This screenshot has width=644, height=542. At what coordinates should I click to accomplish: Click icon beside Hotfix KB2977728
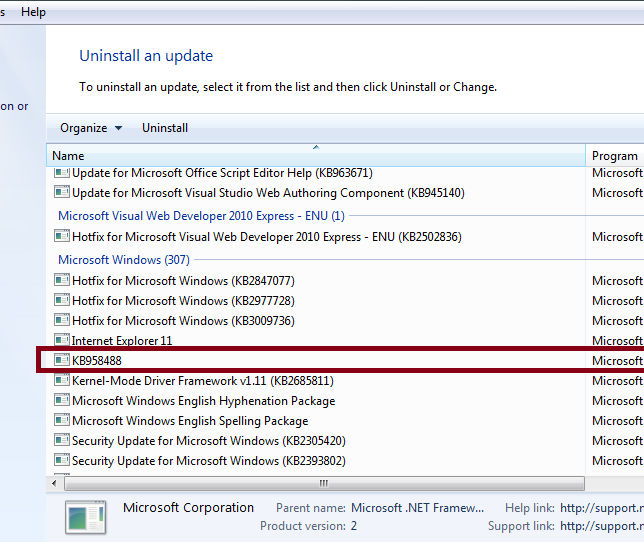click(62, 300)
